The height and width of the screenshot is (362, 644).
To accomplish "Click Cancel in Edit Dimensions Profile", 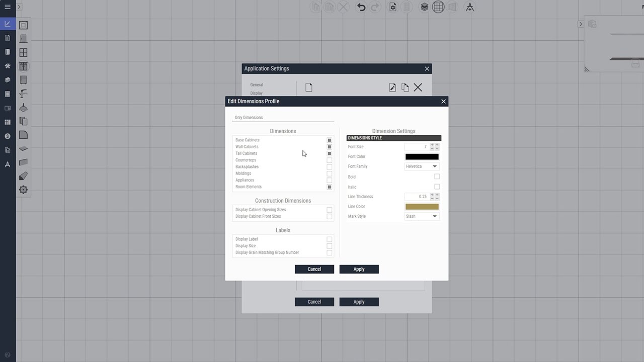I will click(314, 269).
